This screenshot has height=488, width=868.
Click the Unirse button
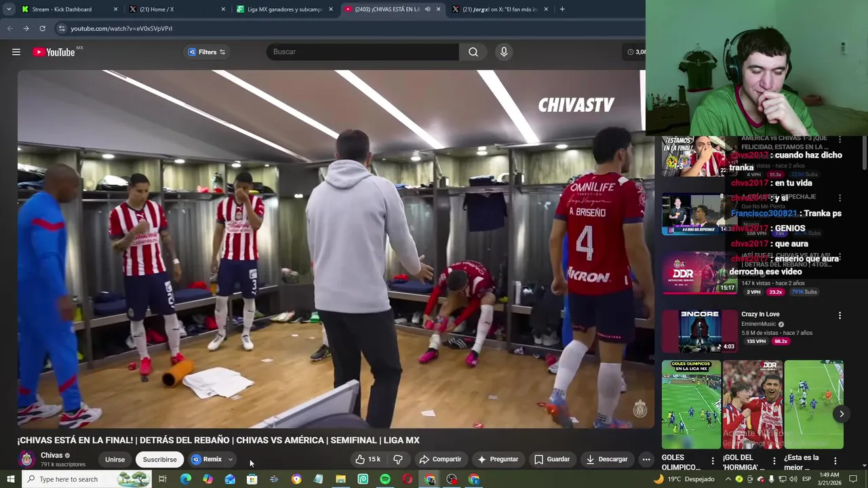115,460
